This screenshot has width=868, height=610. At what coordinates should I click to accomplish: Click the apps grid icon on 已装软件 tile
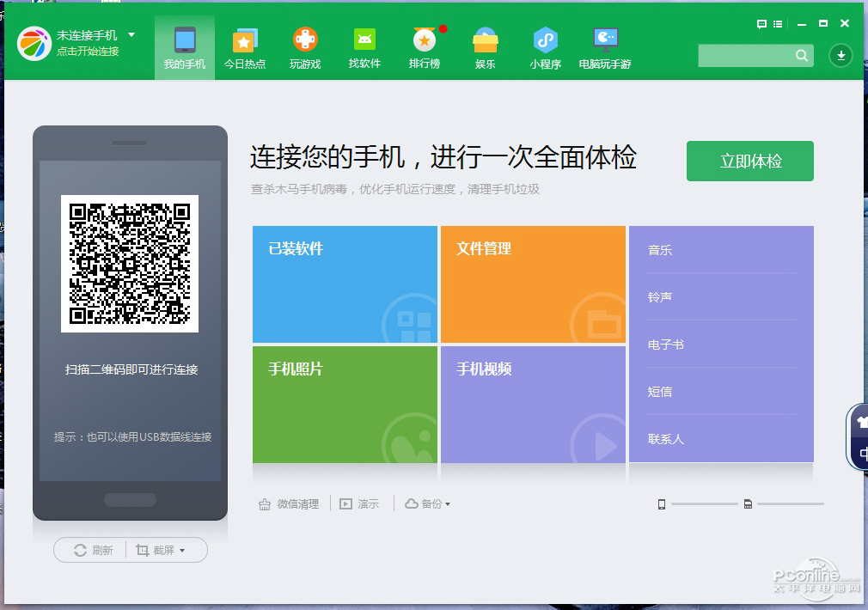pos(413,326)
